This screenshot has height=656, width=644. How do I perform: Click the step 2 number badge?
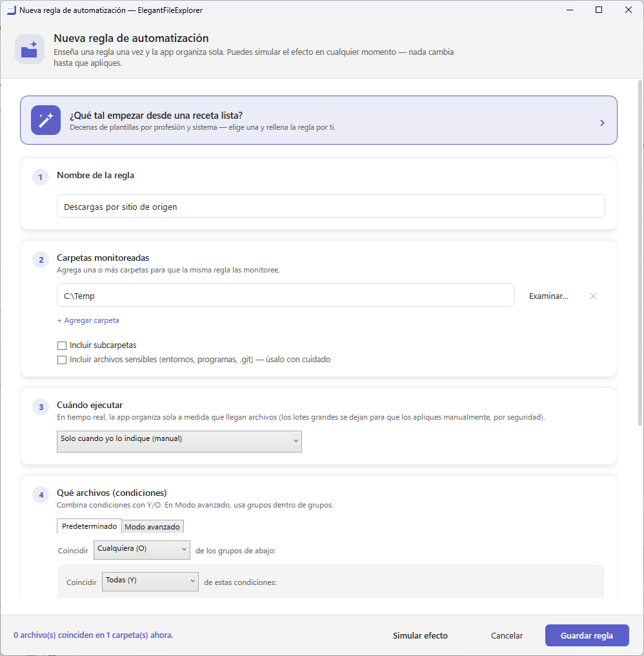pyautogui.click(x=41, y=260)
